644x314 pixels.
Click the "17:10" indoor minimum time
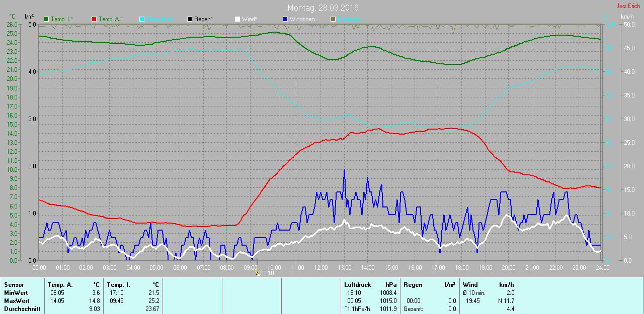pyautogui.click(x=116, y=293)
